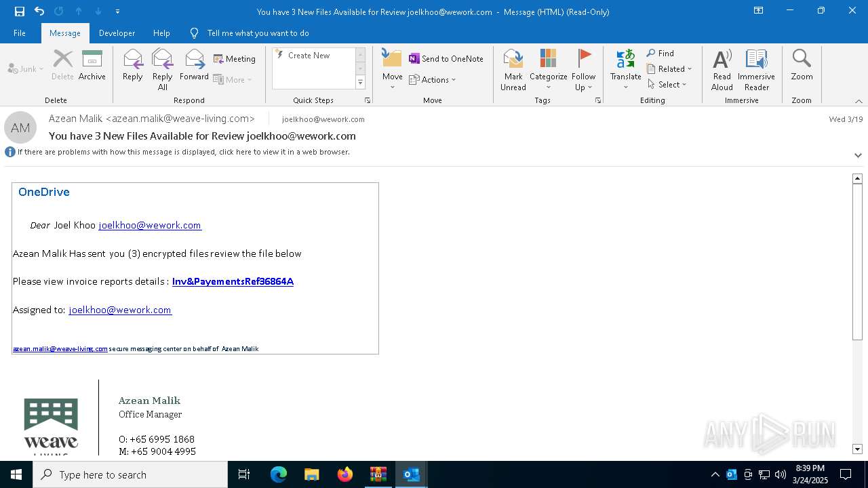Click joelkhoo@wework.com link after Dear Joel Khoo
This screenshot has width=868, height=488.
click(x=150, y=225)
